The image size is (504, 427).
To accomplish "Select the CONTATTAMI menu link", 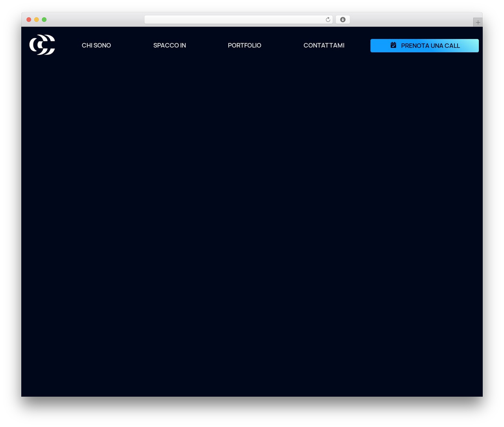I will pyautogui.click(x=324, y=45).
